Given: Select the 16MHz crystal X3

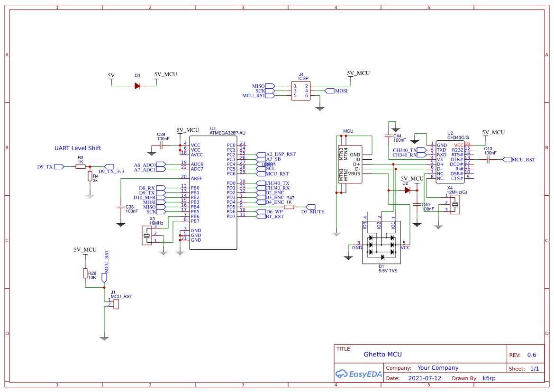Looking at the screenshot, I should click(x=148, y=235).
